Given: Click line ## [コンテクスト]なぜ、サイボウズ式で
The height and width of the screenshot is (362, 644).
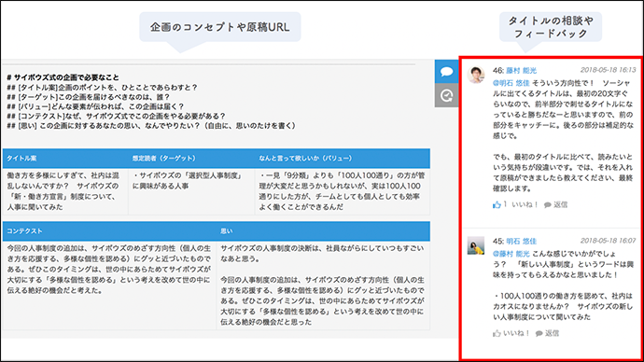Looking at the screenshot, I should coord(117,116).
